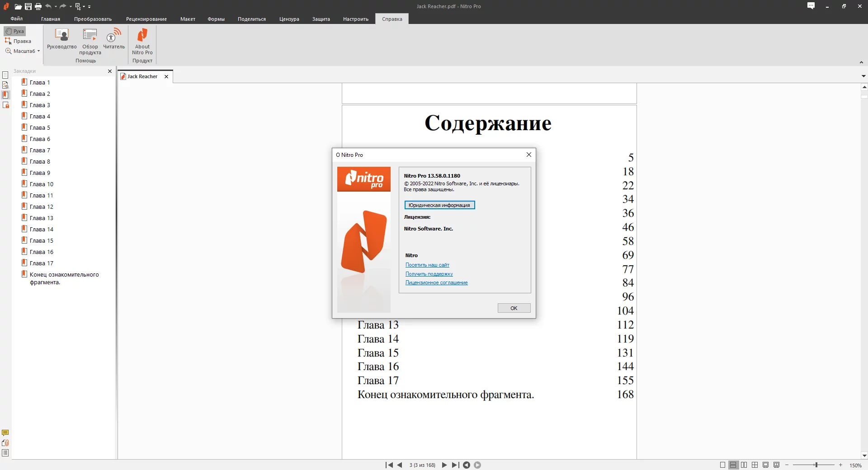Open the document tabs list dropdown arrow
868x470 pixels.
(863, 76)
